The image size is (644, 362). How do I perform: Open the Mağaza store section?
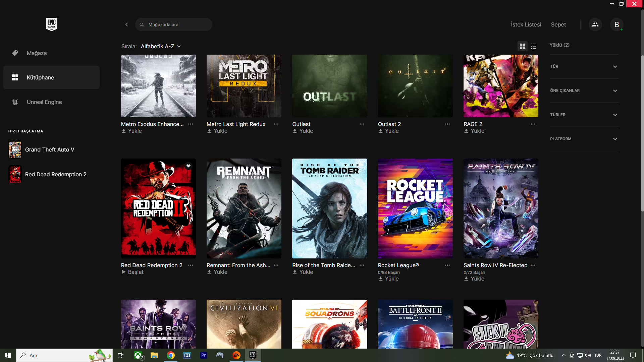pyautogui.click(x=51, y=53)
